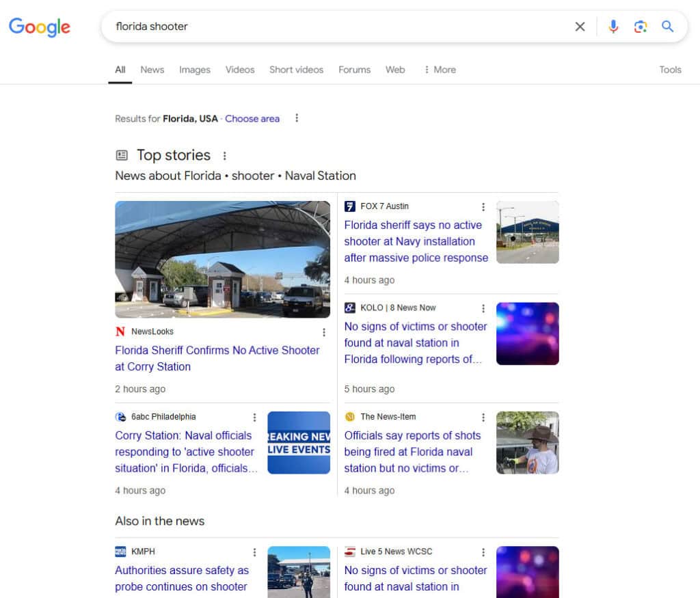Open the search Tools options
The width and height of the screenshot is (700, 598).
(670, 70)
